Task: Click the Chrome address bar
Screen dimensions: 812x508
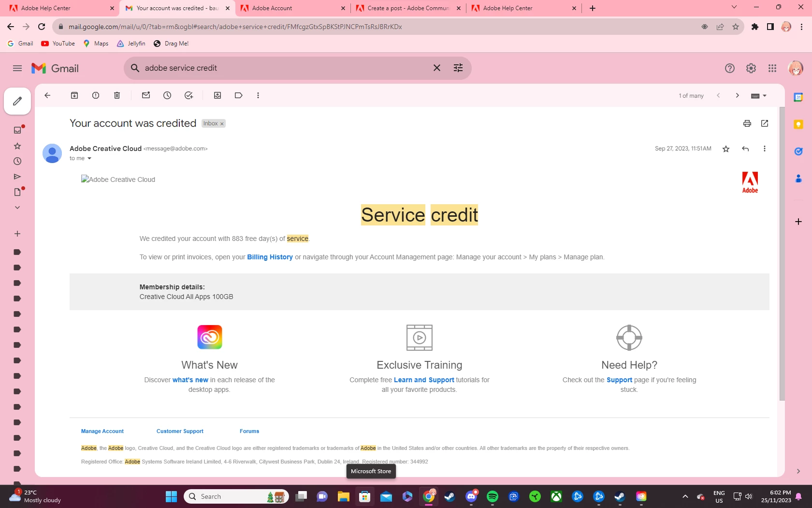Action: (377, 27)
